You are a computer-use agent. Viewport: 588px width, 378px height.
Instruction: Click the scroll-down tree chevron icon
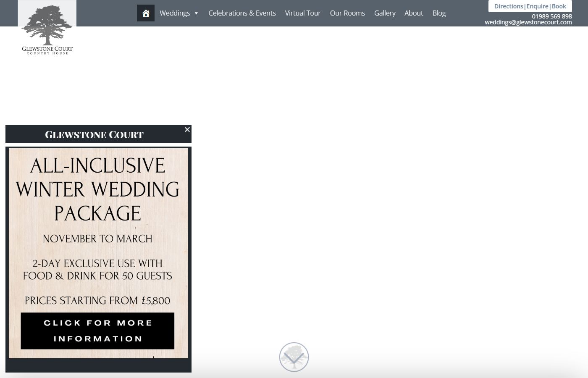[x=294, y=357]
